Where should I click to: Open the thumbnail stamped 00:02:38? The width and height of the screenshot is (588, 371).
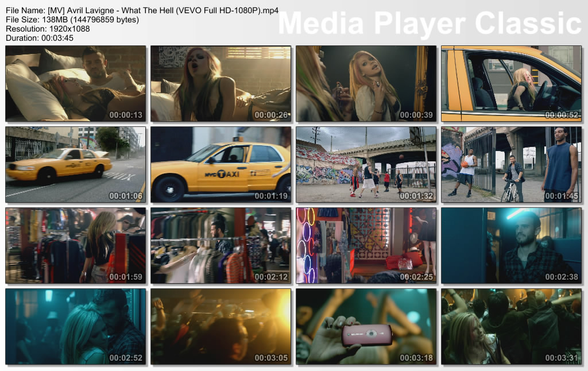pyautogui.click(x=512, y=246)
